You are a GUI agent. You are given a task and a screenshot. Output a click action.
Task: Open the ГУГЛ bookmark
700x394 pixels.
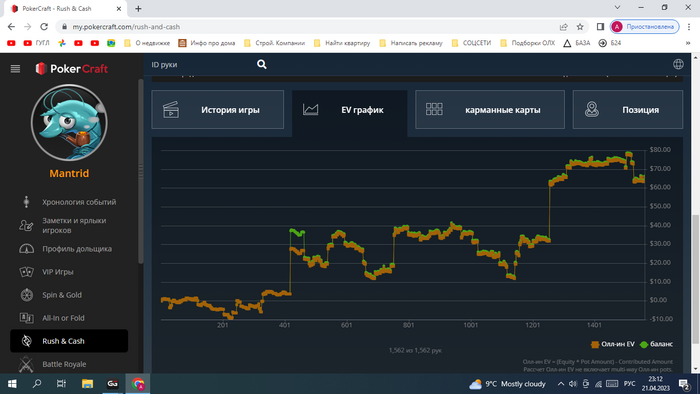[36, 43]
